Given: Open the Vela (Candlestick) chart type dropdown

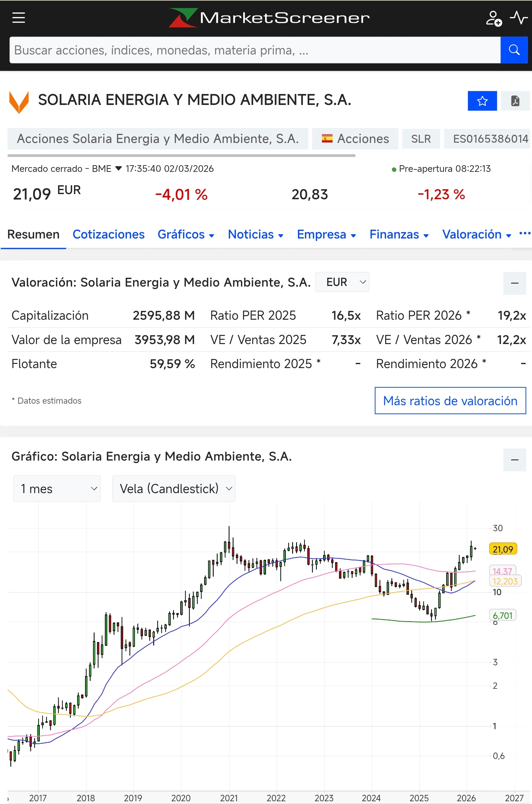Looking at the screenshot, I should 174,489.
